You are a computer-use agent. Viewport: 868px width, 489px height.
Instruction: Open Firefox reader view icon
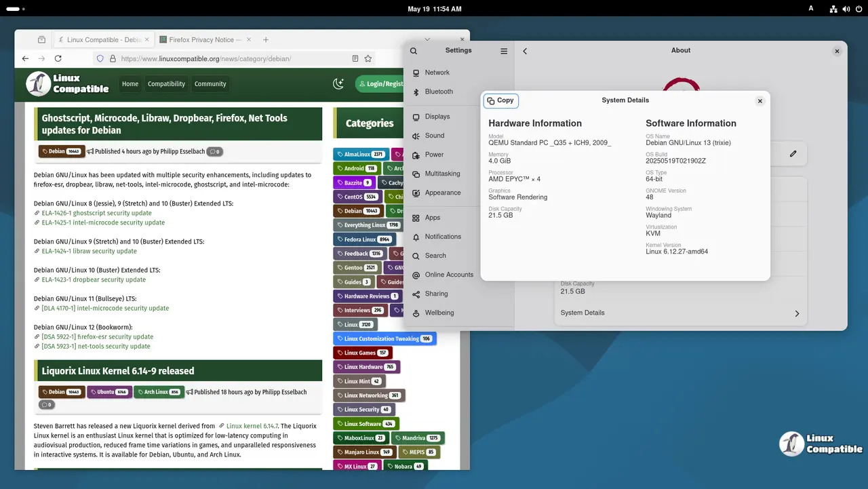point(355,58)
